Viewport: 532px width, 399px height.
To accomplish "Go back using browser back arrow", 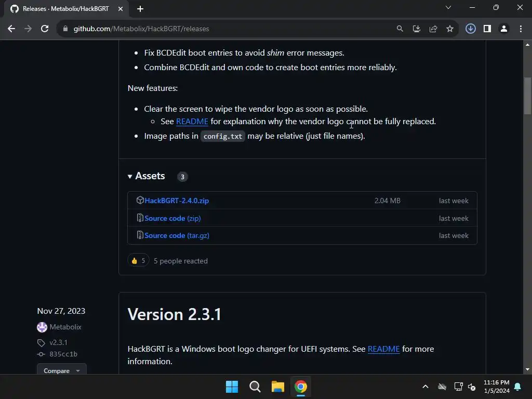I will (x=11, y=29).
